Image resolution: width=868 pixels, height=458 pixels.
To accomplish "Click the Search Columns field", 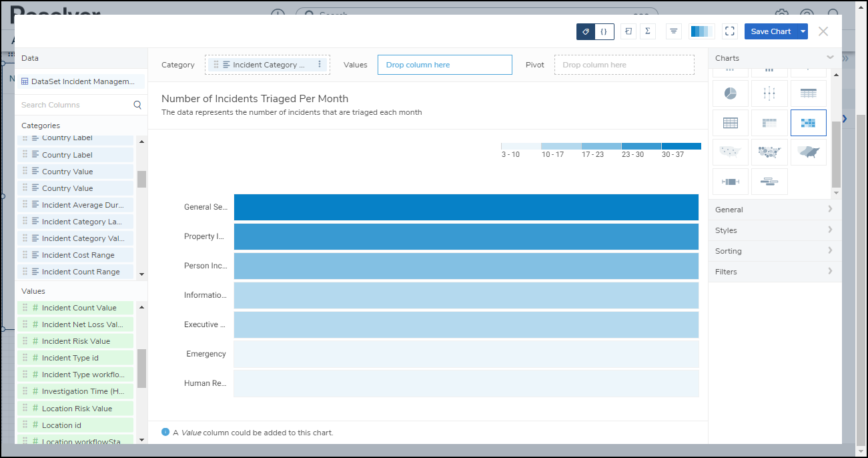I will coord(75,105).
